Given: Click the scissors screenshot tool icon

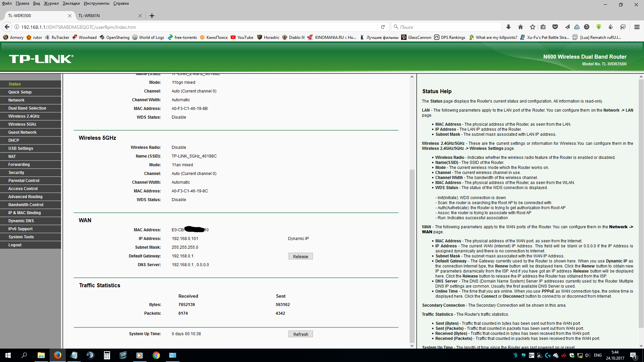Looking at the screenshot, I should [x=623, y=27].
